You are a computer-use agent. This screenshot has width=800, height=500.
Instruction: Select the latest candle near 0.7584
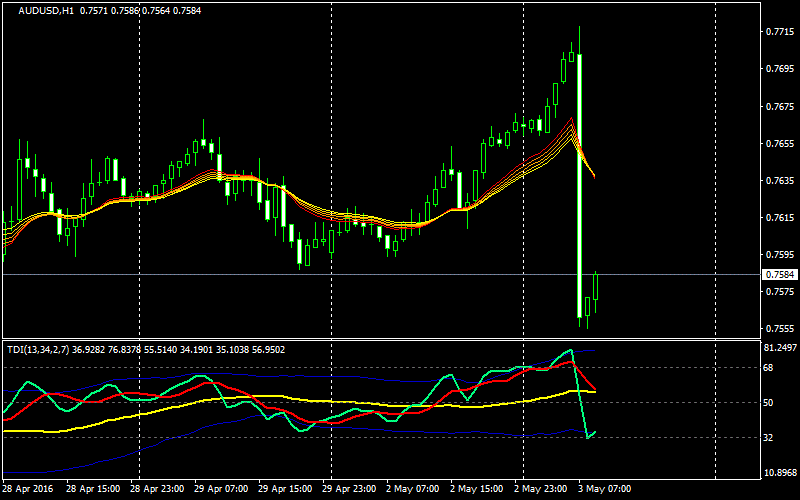tap(596, 285)
